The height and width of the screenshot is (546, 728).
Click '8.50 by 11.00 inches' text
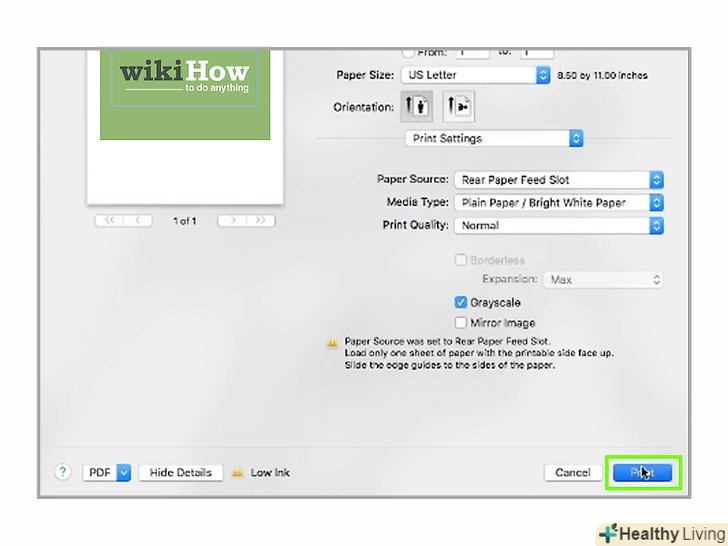click(x=602, y=75)
